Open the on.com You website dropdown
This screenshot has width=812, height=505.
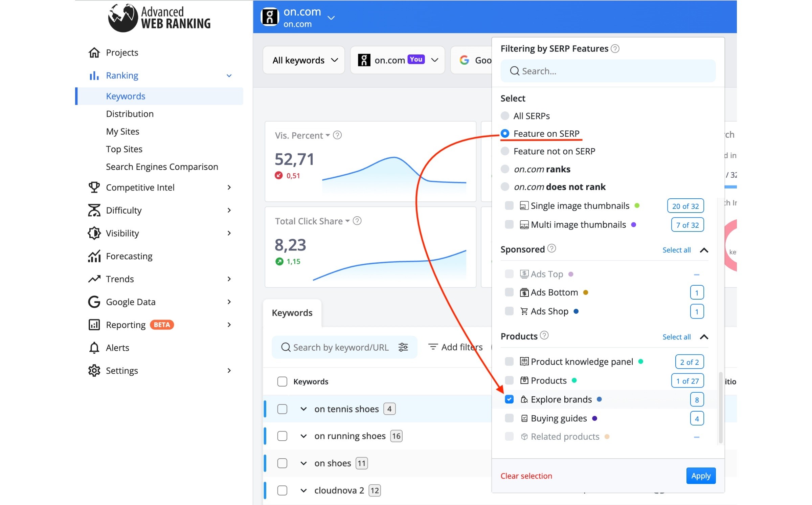[x=398, y=60]
